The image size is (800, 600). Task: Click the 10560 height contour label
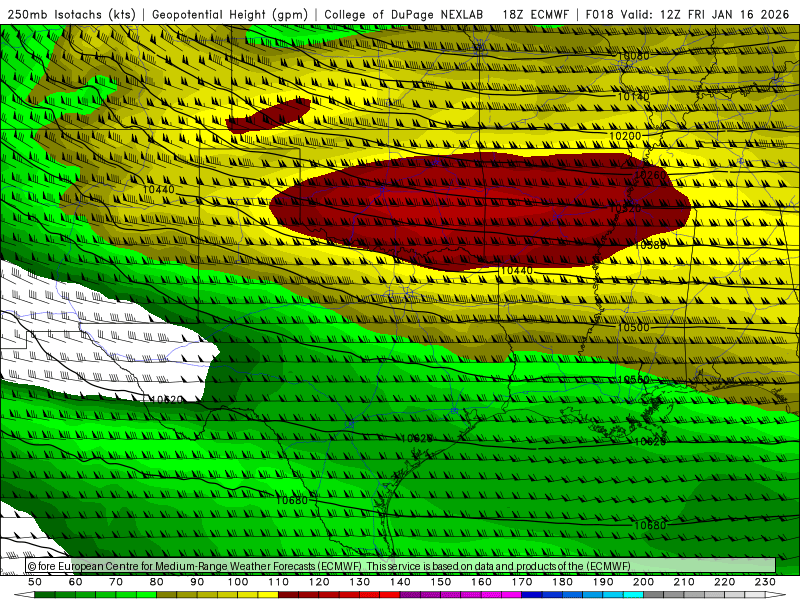point(634,380)
